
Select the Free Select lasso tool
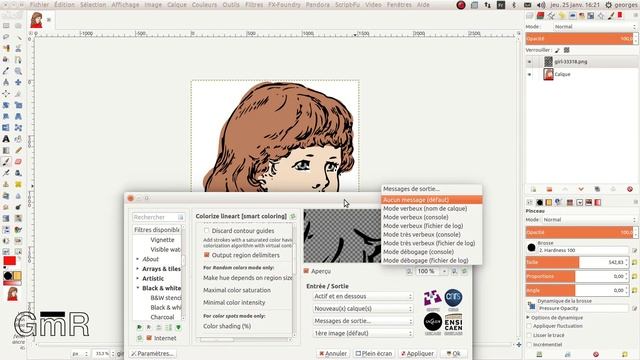[6, 37]
